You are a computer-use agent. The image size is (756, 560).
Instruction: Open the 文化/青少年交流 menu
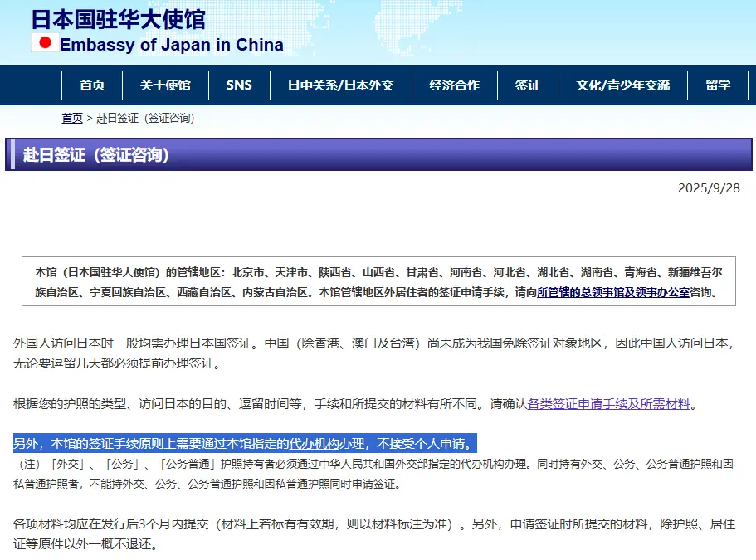(x=623, y=85)
